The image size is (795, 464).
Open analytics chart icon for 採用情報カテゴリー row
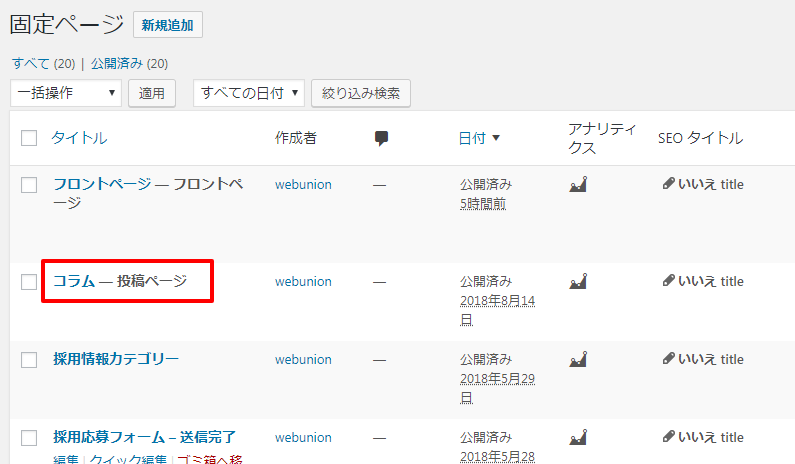point(578,359)
